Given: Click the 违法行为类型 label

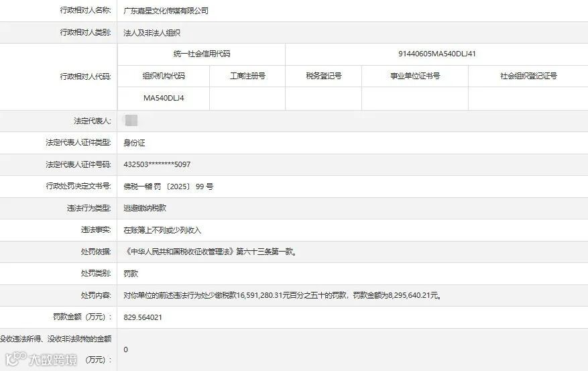Looking at the screenshot, I should (x=89, y=208).
